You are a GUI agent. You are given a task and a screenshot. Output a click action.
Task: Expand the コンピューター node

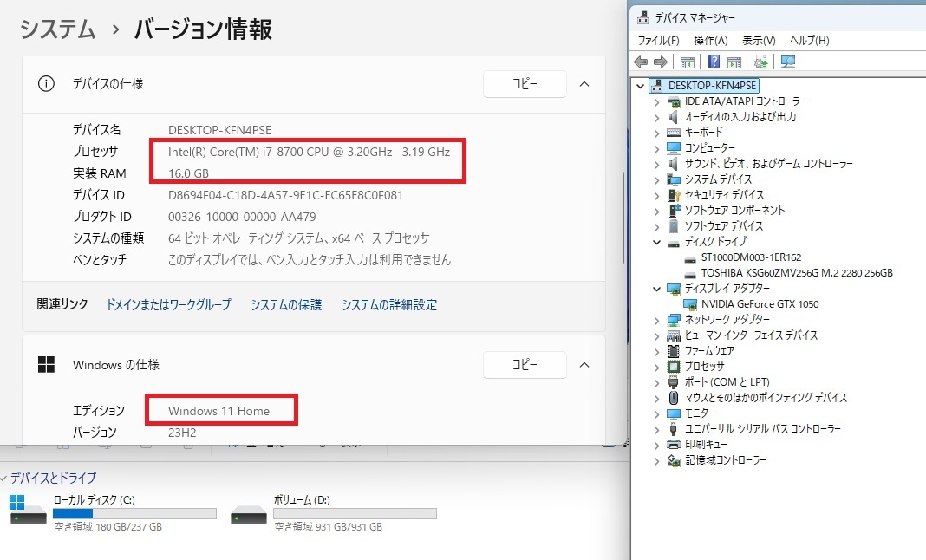click(x=656, y=148)
